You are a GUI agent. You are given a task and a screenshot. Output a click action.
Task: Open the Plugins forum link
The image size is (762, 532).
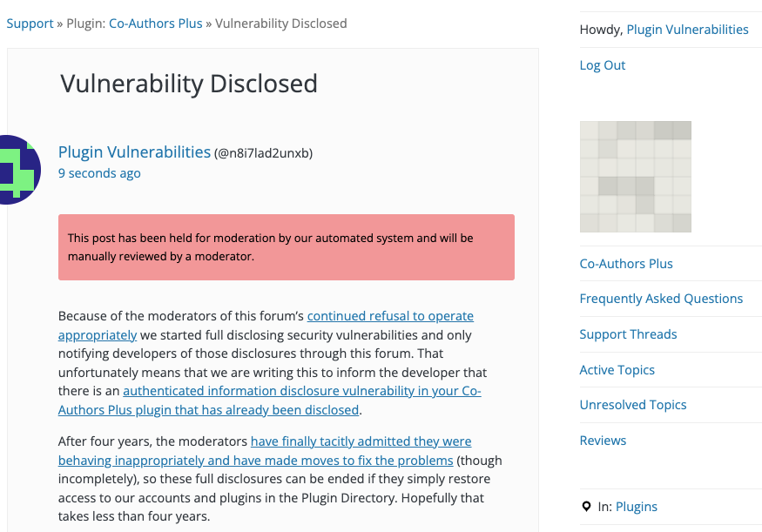(x=636, y=507)
